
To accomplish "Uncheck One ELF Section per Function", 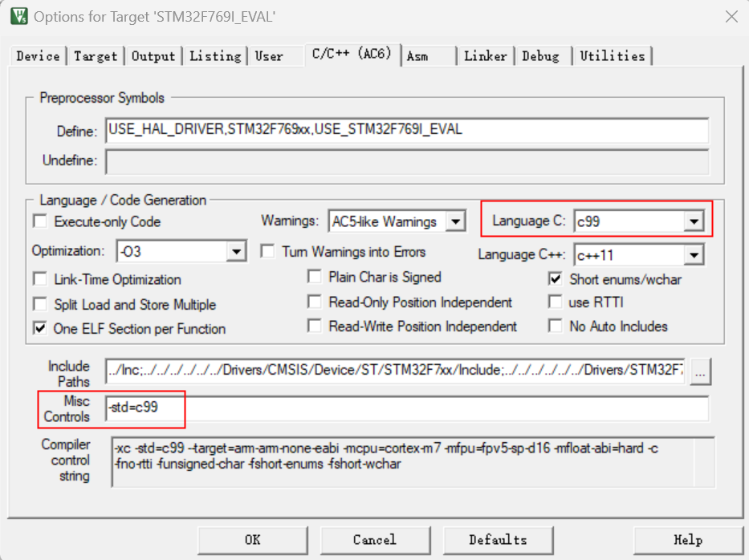I will point(39,329).
